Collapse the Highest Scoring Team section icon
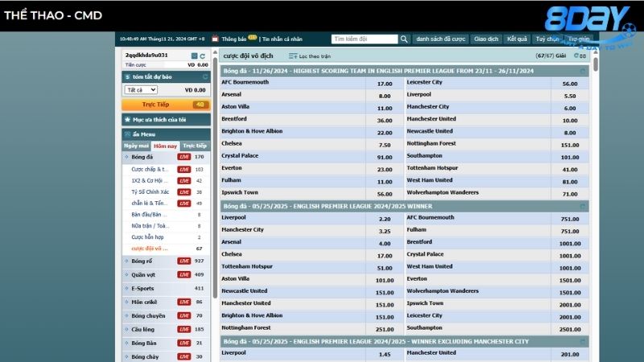The width and height of the screenshot is (644, 362). pos(582,72)
